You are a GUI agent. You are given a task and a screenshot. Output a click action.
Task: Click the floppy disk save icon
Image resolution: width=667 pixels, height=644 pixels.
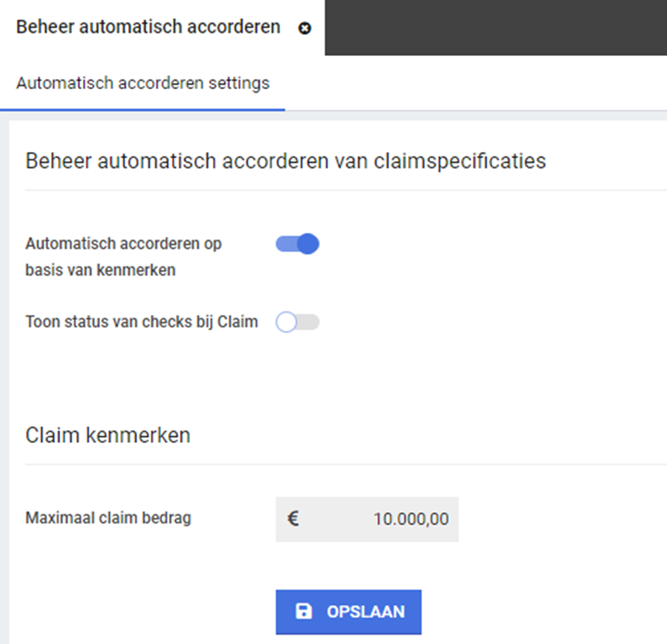point(303,612)
